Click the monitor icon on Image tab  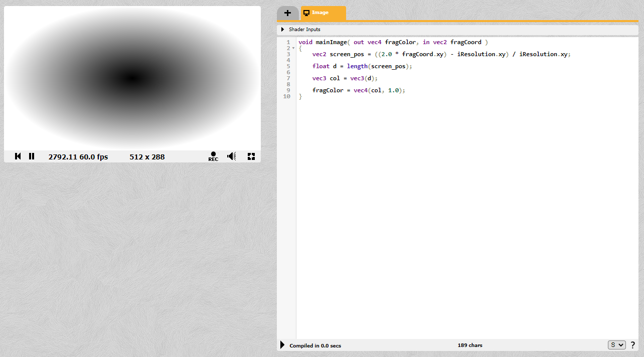pos(306,13)
